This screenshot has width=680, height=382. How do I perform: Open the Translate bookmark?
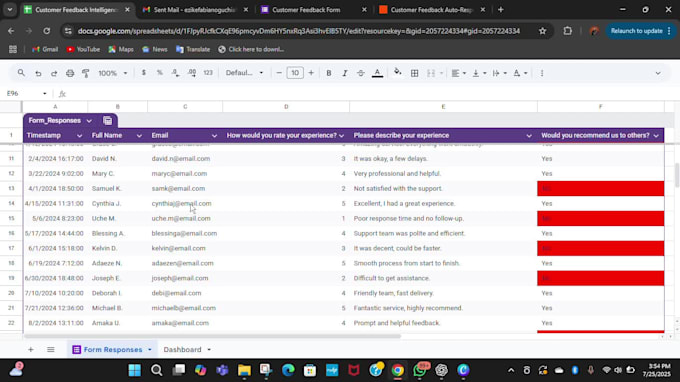coord(193,49)
